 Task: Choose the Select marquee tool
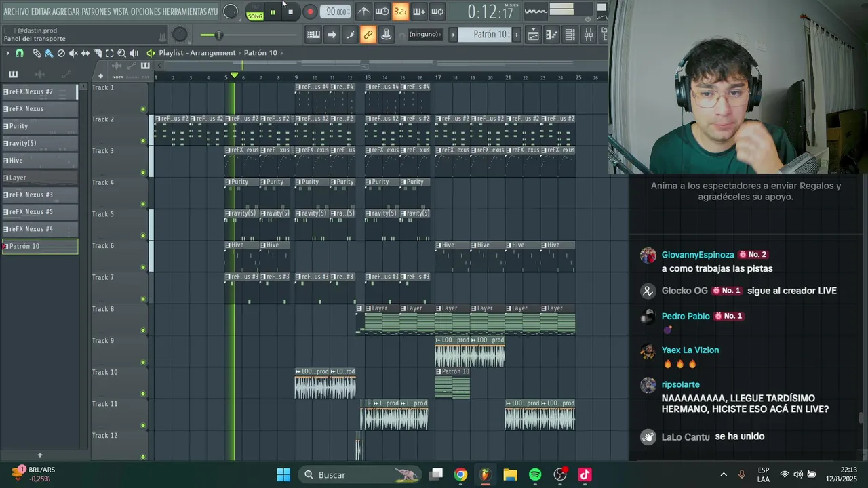tap(110, 53)
